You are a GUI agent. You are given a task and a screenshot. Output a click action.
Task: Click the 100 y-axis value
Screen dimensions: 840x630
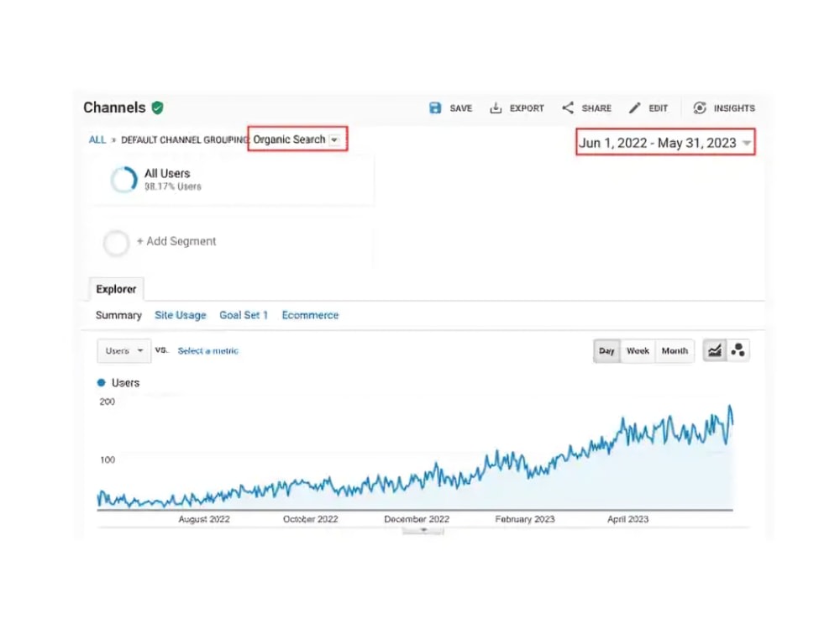click(x=108, y=459)
